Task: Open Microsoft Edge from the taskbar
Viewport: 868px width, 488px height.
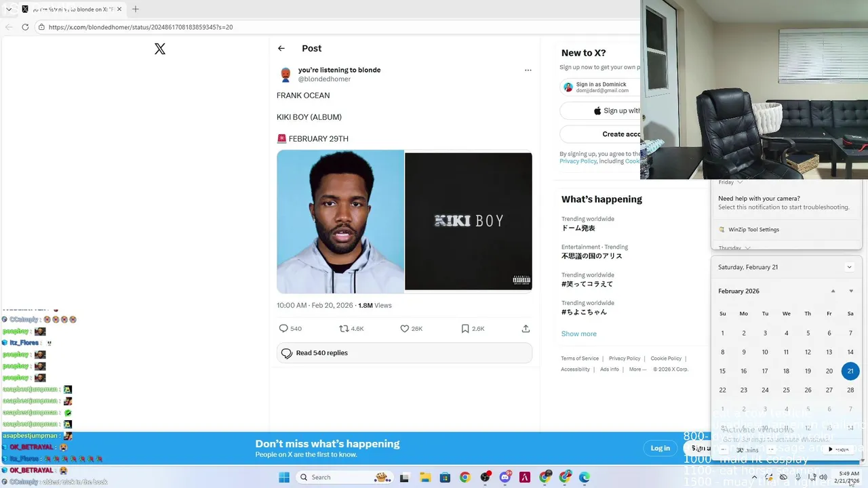Action: [585, 477]
